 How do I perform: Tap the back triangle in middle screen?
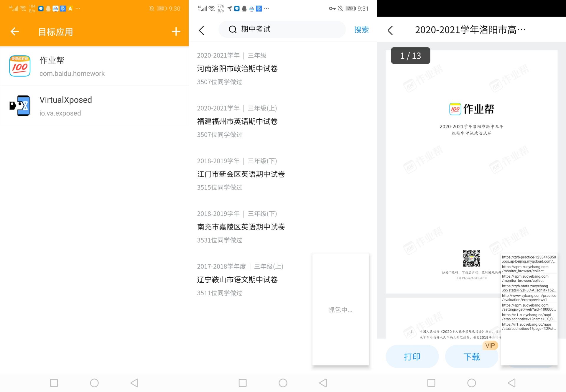pos(323,383)
